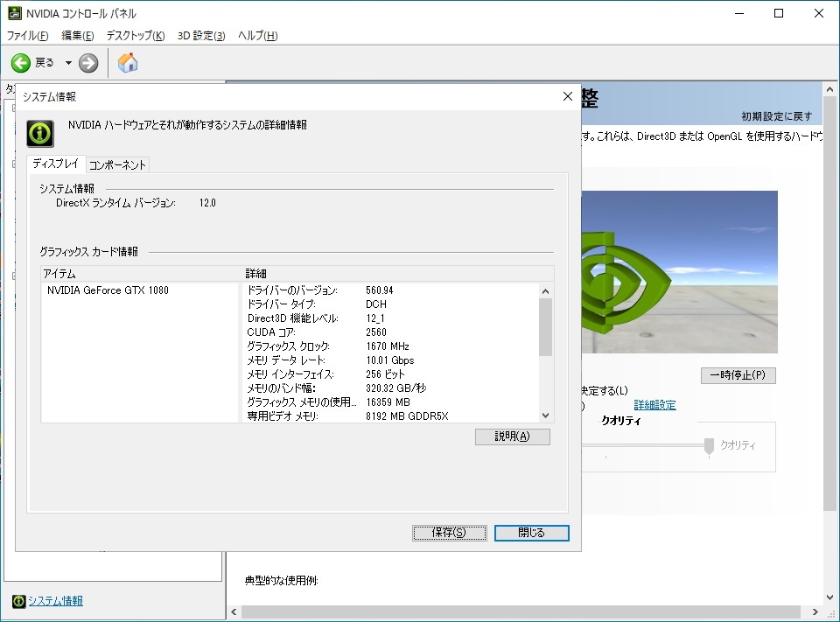Click the spinning NVIDIA logo 3D preview
The width and height of the screenshot is (840, 622).
(679, 272)
